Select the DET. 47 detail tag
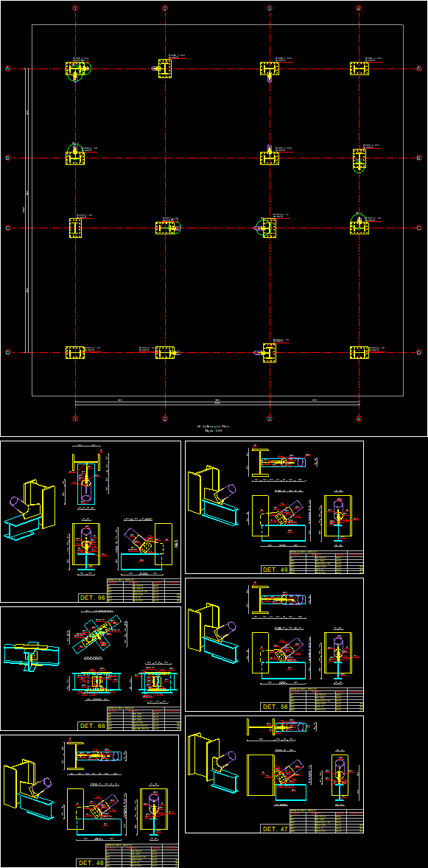The width and height of the screenshot is (428, 868). click(x=275, y=828)
